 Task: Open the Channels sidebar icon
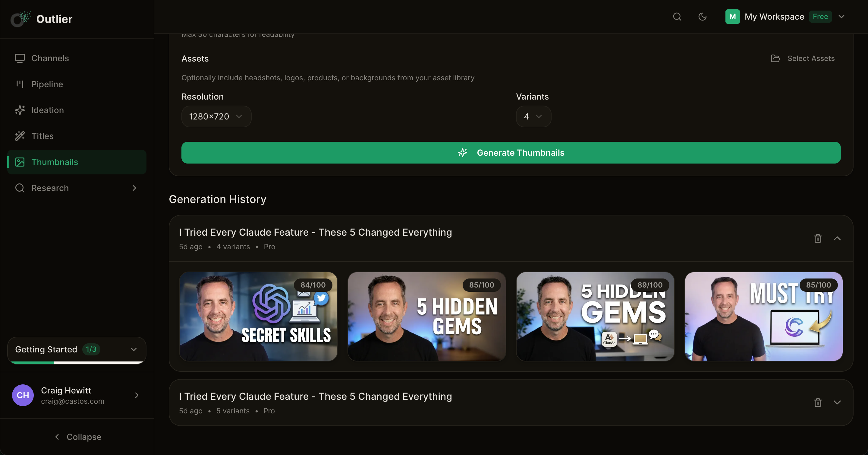click(x=20, y=58)
